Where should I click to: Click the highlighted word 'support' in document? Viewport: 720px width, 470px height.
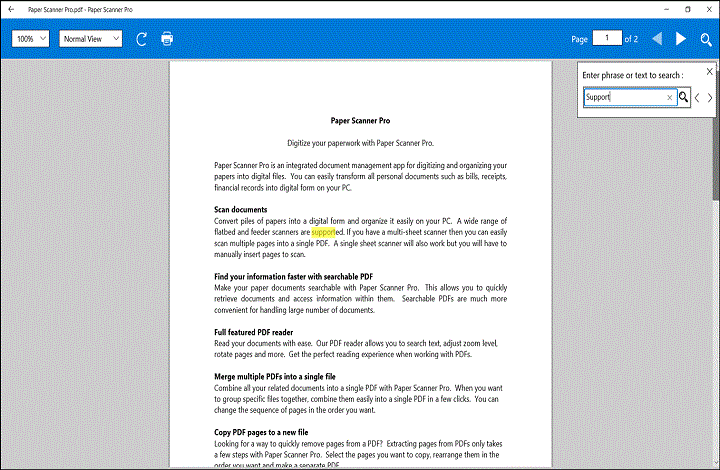click(327, 231)
